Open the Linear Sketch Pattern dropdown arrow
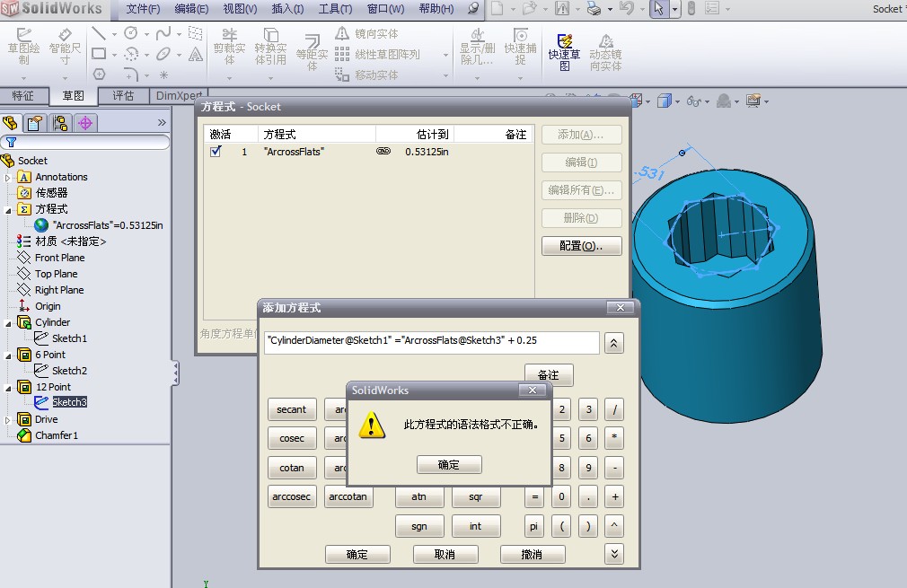The width and height of the screenshot is (907, 588). tap(445, 55)
